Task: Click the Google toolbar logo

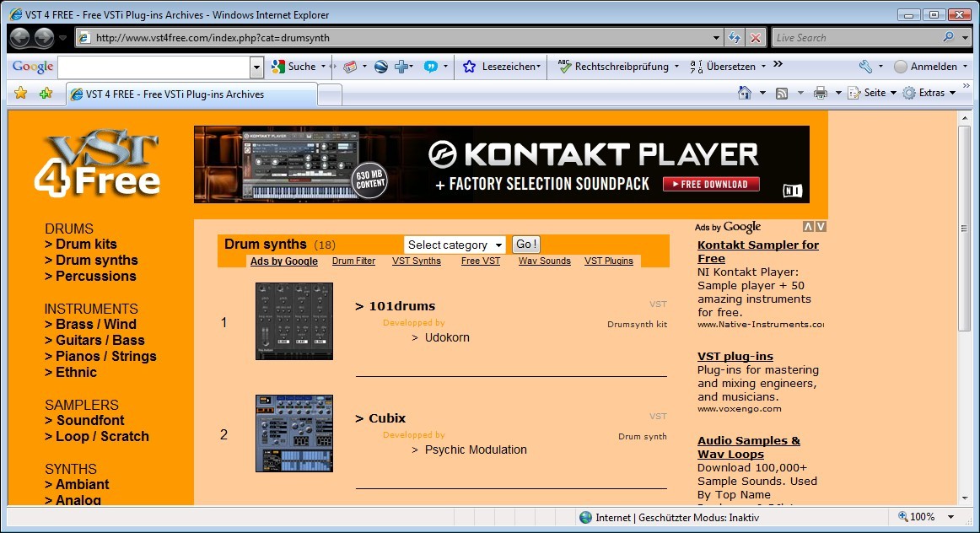Action: (33, 67)
